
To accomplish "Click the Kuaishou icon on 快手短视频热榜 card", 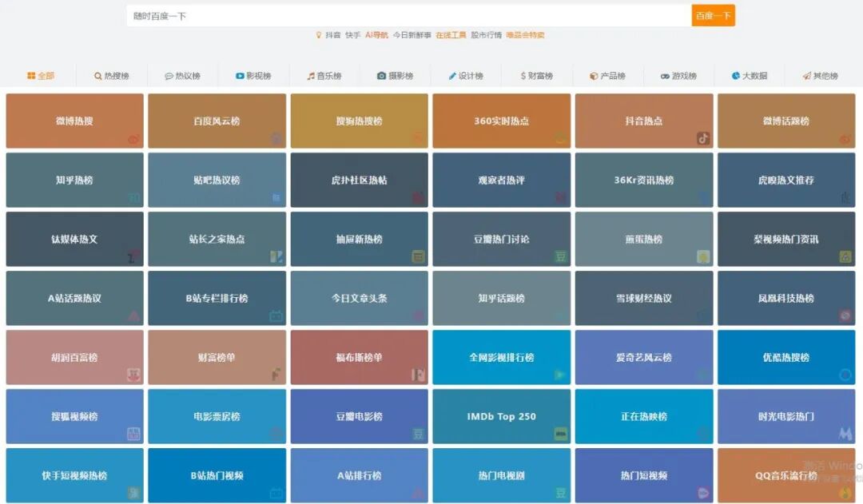I will tap(133, 493).
